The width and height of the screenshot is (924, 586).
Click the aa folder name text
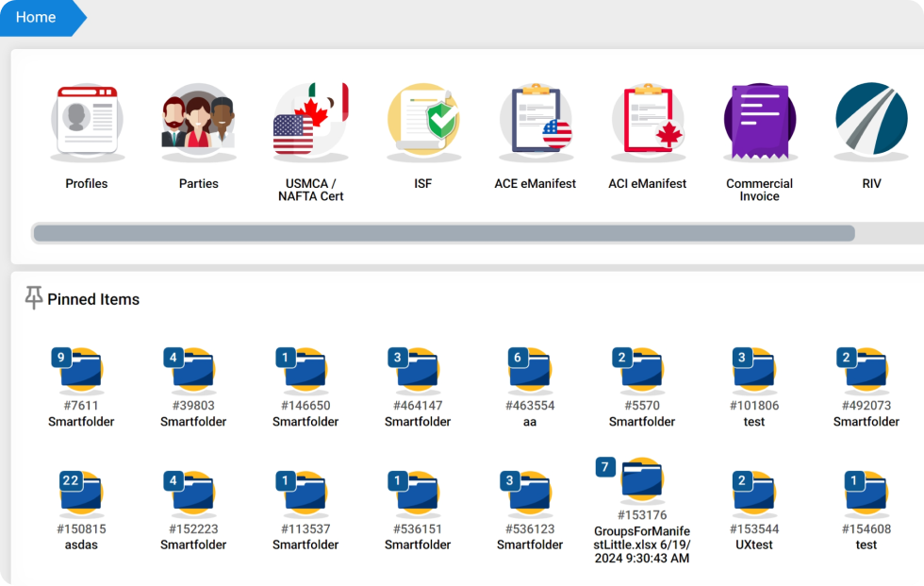click(530, 422)
